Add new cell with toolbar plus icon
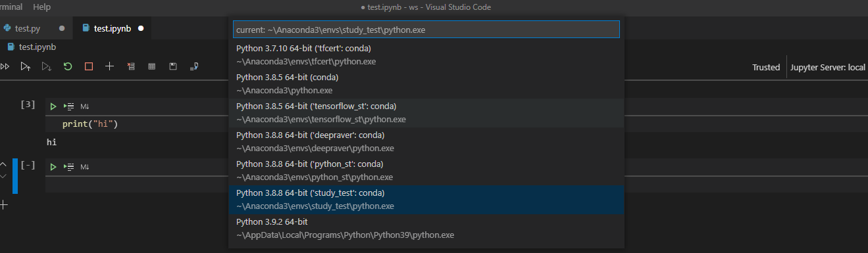 click(x=110, y=66)
